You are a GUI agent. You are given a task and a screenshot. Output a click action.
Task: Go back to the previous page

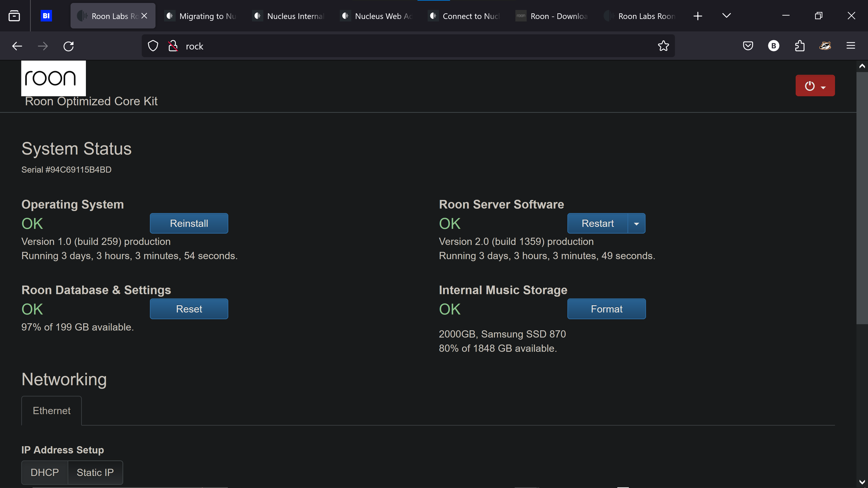[17, 46]
